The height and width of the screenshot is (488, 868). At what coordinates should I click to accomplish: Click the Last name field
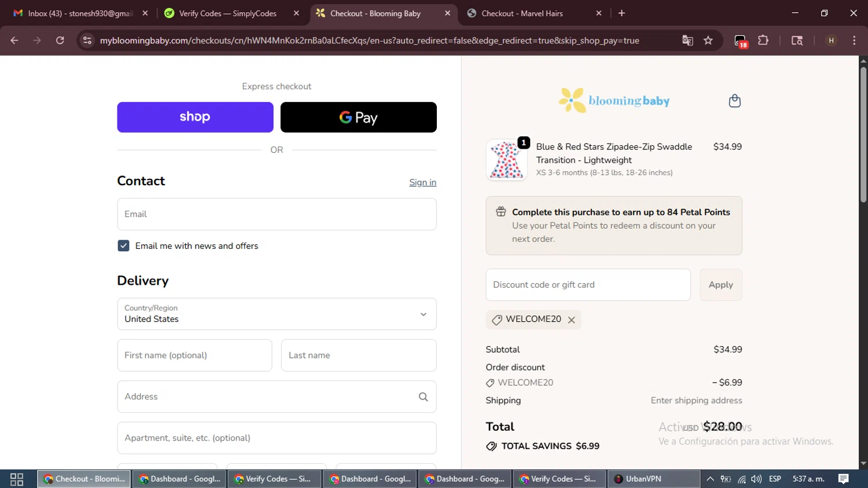coord(359,355)
